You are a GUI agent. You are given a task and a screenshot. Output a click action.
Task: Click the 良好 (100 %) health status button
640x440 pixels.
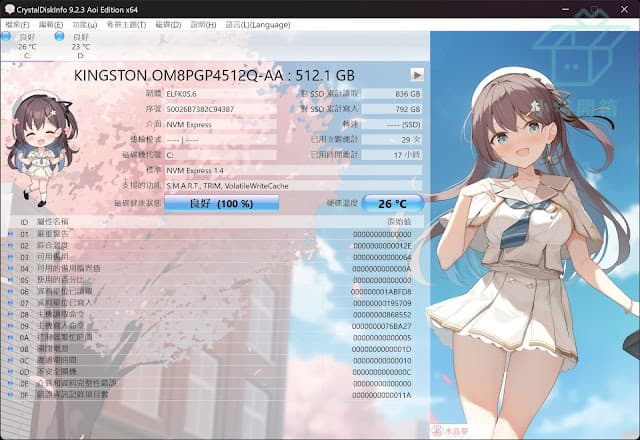coord(222,203)
